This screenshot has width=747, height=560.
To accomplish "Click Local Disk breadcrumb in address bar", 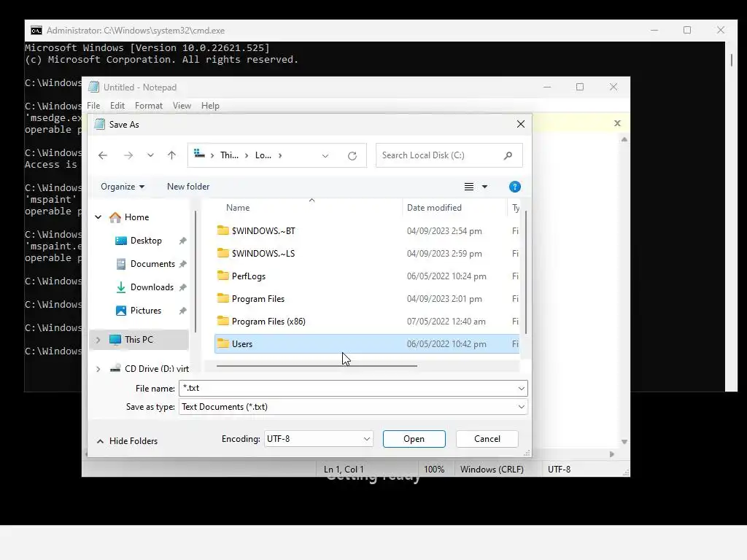I will [263, 155].
